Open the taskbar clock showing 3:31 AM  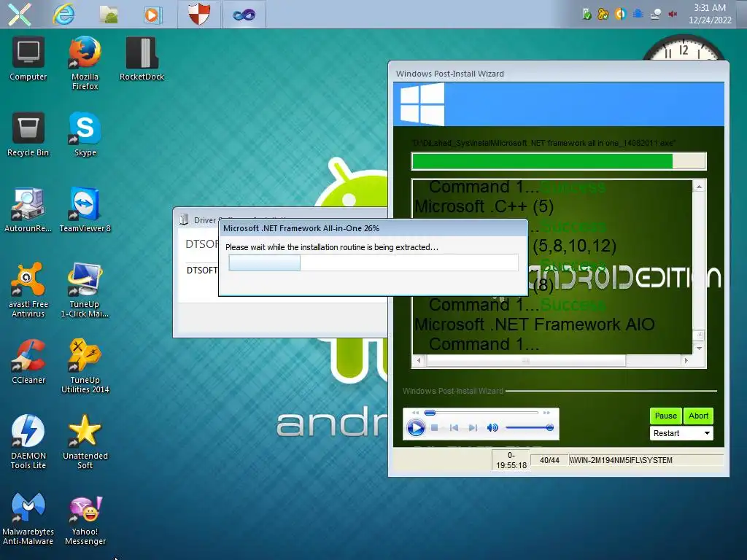click(x=710, y=14)
